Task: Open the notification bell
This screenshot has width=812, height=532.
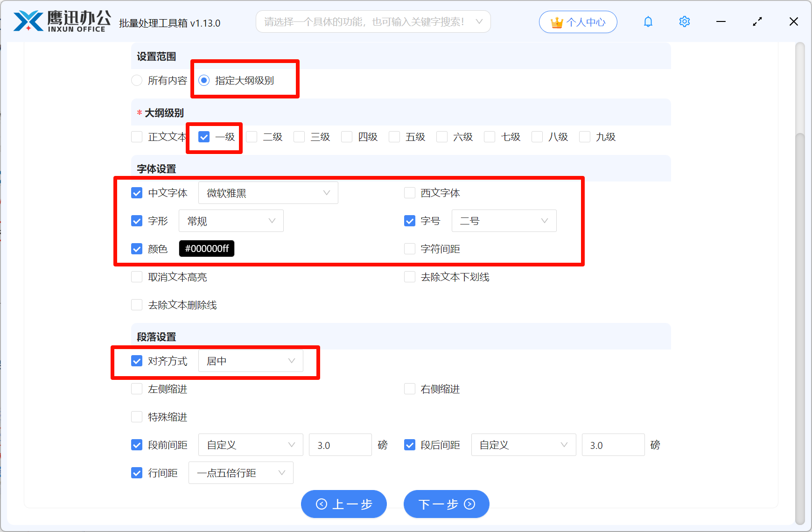Action: pyautogui.click(x=648, y=21)
